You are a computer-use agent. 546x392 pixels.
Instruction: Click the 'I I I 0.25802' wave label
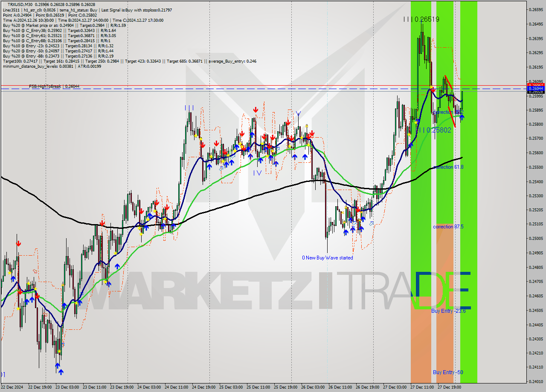pyautogui.click(x=435, y=130)
